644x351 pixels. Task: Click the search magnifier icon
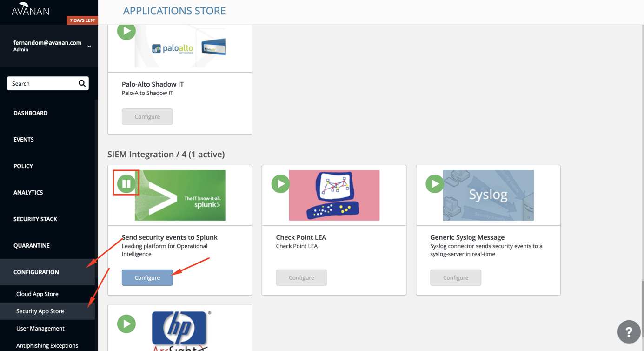pyautogui.click(x=82, y=83)
